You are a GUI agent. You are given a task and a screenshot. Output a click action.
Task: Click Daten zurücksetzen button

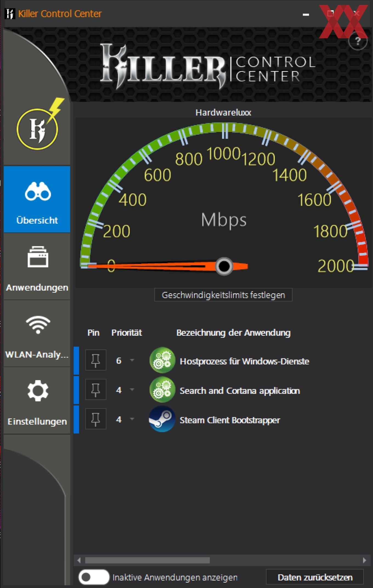point(315,577)
